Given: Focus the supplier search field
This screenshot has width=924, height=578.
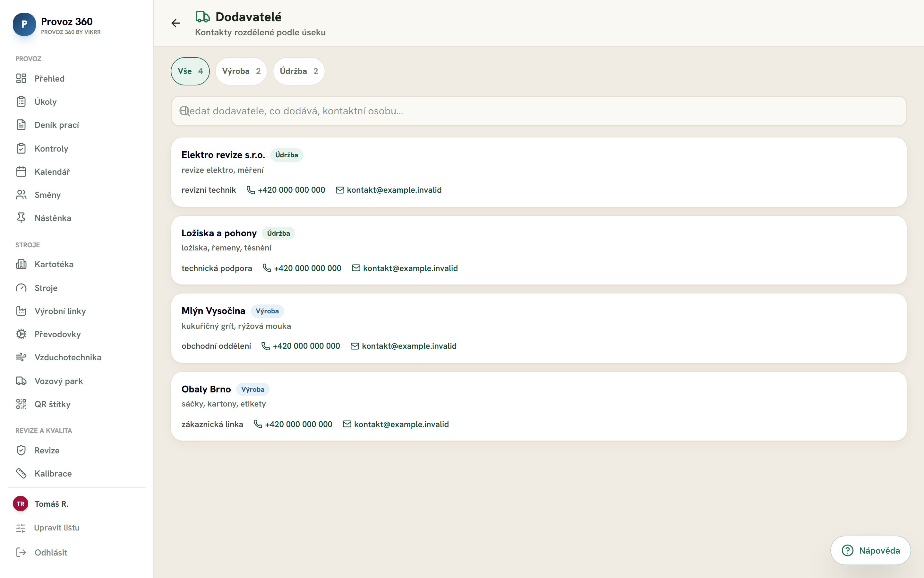Looking at the screenshot, I should pyautogui.click(x=539, y=111).
